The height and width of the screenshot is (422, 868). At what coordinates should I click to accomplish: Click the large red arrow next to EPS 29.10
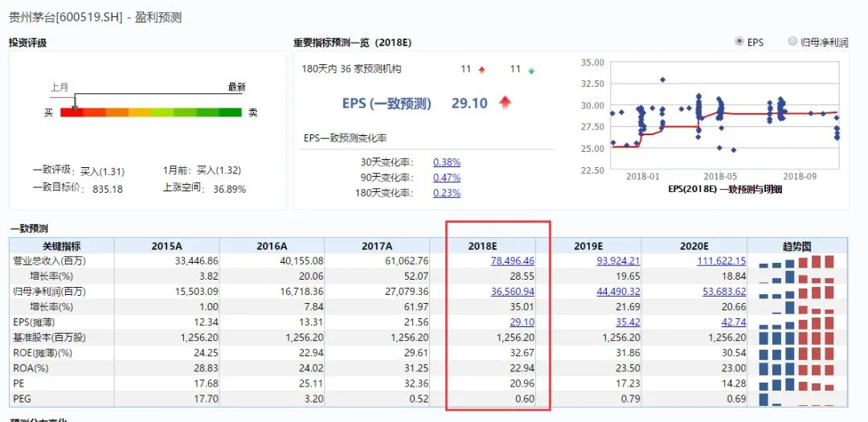click(x=504, y=102)
